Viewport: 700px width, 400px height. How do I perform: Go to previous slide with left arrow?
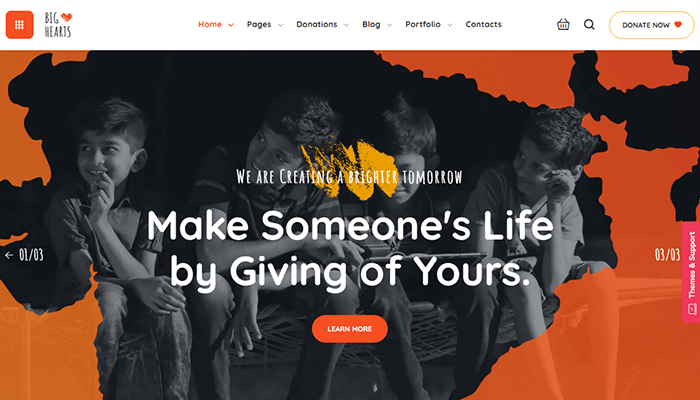[x=9, y=255]
